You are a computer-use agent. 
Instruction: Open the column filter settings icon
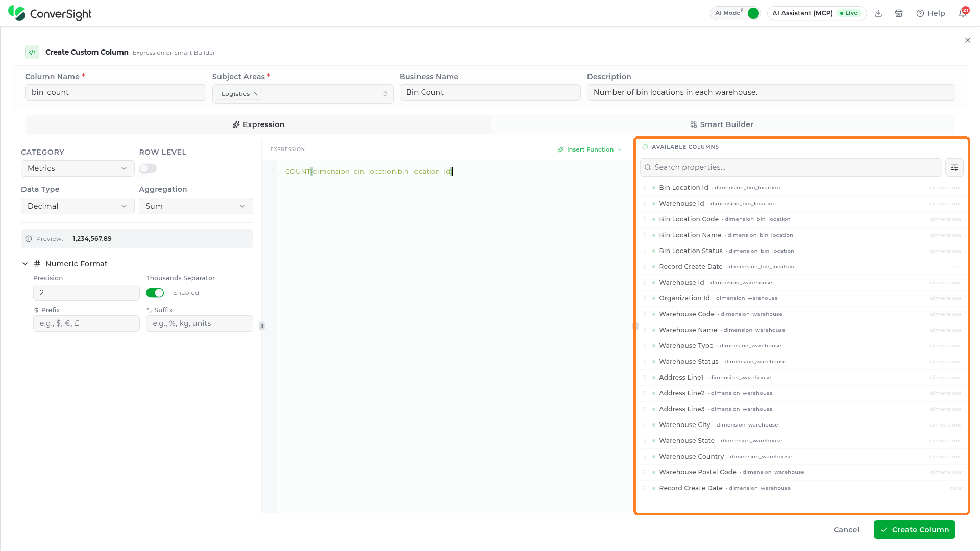pos(954,167)
